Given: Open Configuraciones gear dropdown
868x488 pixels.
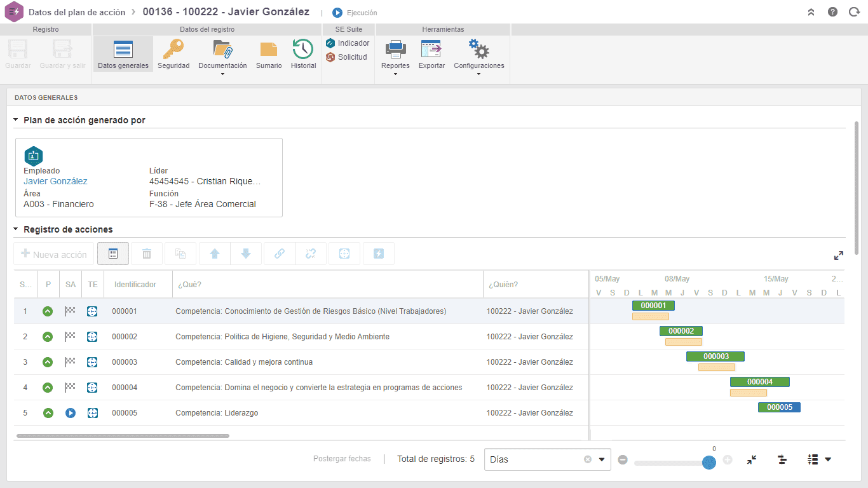Looking at the screenshot, I should tap(478, 57).
